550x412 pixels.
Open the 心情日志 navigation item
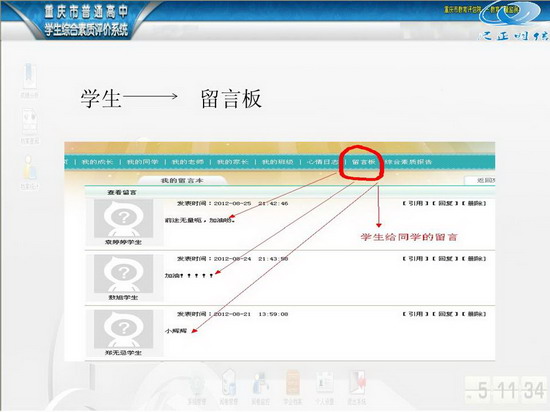(x=322, y=162)
